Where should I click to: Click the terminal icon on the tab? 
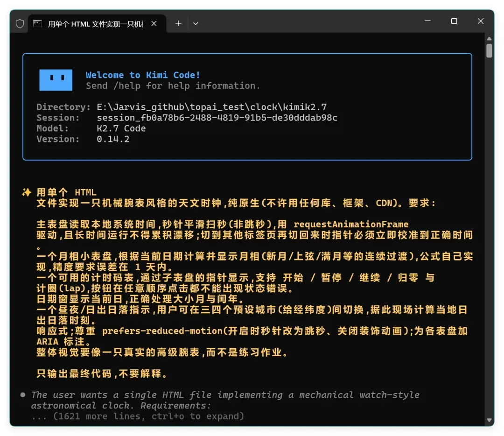coord(38,23)
